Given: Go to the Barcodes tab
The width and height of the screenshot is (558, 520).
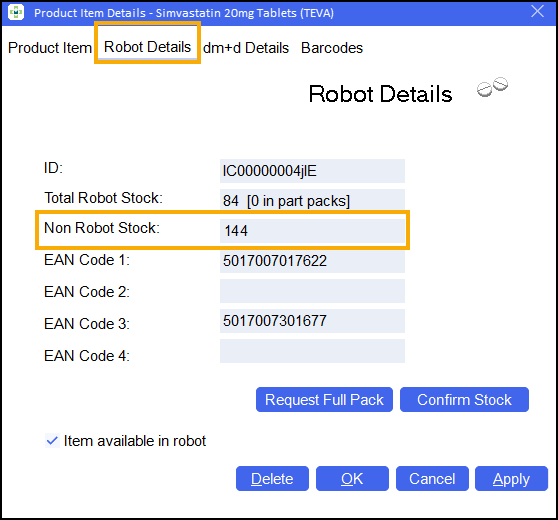Looking at the screenshot, I should tap(332, 48).
